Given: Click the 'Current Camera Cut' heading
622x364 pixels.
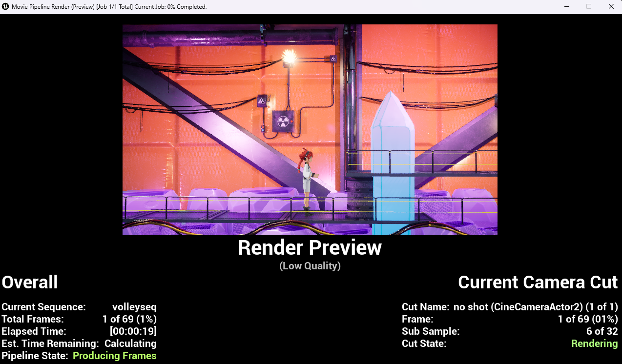Looking at the screenshot, I should click(x=538, y=282).
